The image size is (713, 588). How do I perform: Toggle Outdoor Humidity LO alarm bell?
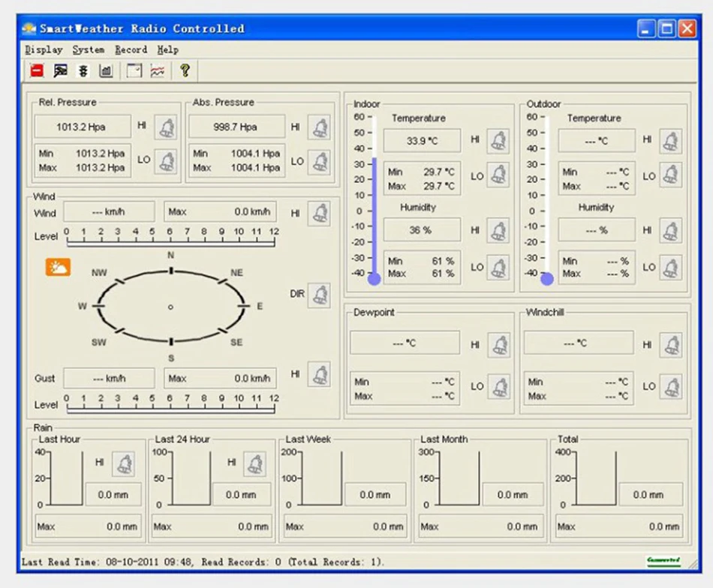(671, 268)
